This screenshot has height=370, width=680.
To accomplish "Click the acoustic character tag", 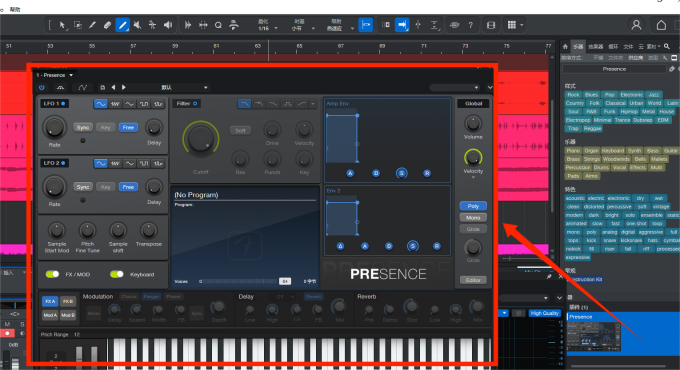I will pyautogui.click(x=575, y=198).
